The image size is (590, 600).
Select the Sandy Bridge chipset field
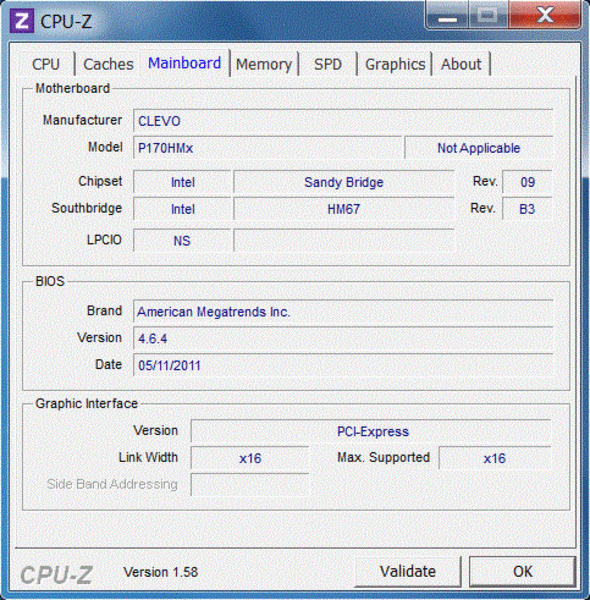(x=344, y=182)
